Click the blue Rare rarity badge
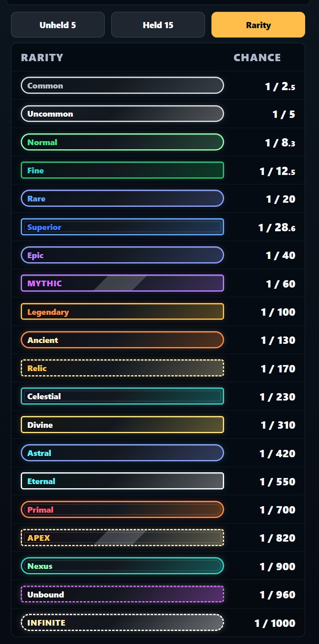The image size is (319, 644). pyautogui.click(x=122, y=199)
